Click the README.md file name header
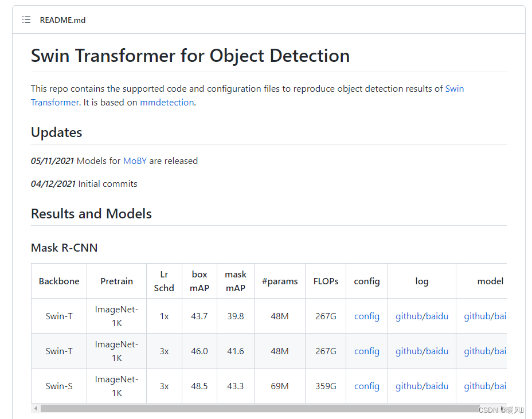This screenshot has width=532, height=419. pyautogui.click(x=62, y=20)
